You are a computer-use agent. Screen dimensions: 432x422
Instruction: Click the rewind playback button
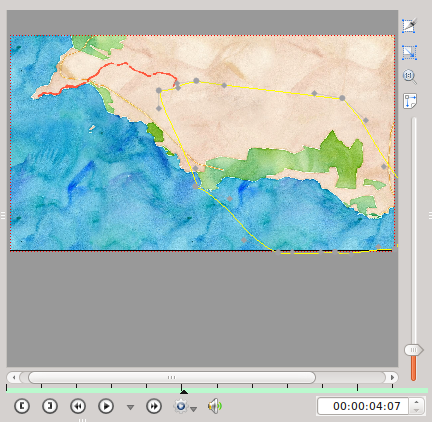click(x=78, y=406)
